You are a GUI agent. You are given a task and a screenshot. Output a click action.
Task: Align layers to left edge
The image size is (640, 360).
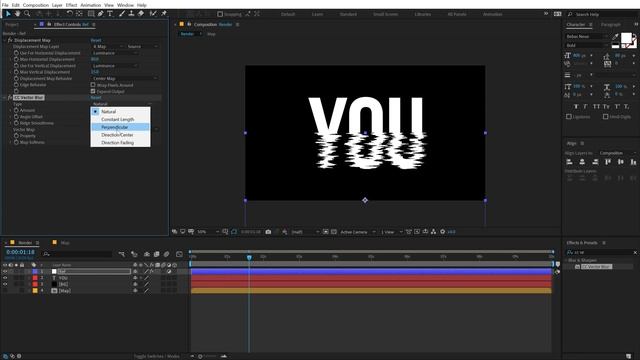(x=569, y=162)
